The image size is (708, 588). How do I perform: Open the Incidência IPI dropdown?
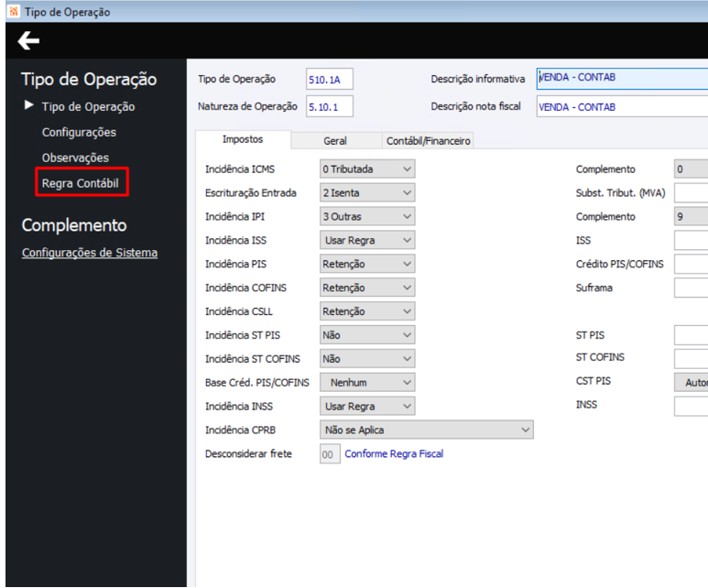coord(367,216)
